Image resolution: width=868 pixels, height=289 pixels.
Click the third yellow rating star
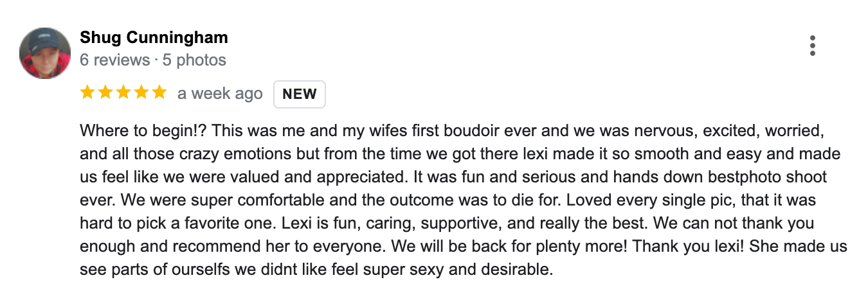(123, 93)
